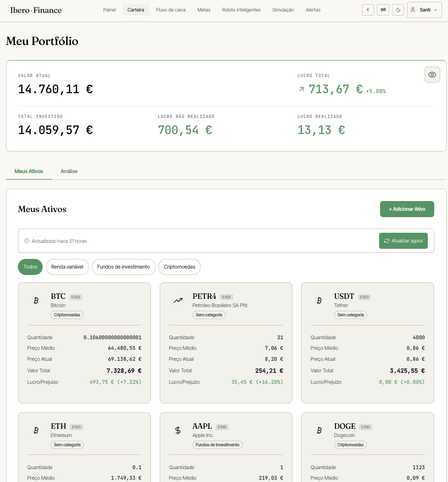448x482 pixels.
Task: Open Robôs inteligentes section
Action: point(241,10)
